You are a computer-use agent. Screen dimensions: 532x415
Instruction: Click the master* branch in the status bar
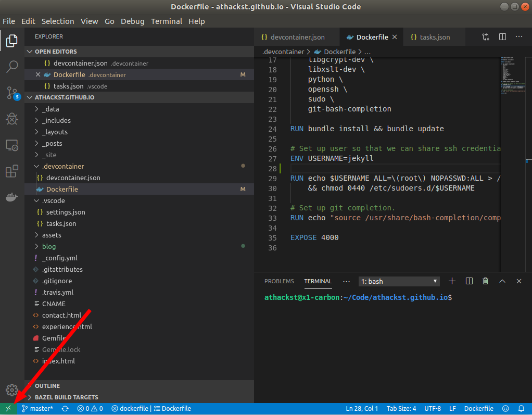(37, 409)
